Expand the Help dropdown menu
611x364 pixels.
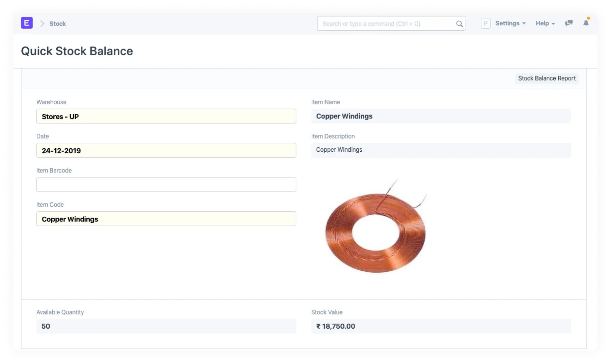click(545, 24)
